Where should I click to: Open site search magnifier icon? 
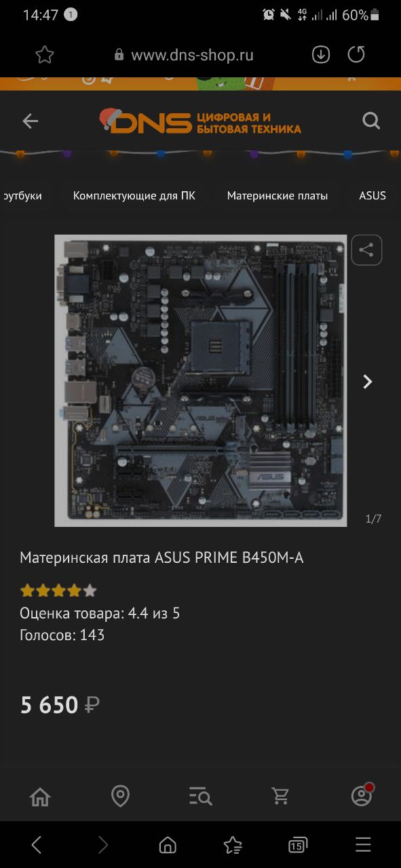tap(371, 121)
